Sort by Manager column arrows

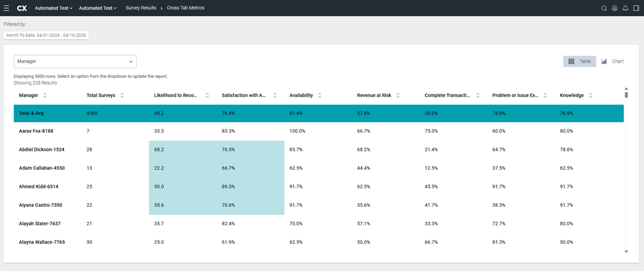pos(45,95)
